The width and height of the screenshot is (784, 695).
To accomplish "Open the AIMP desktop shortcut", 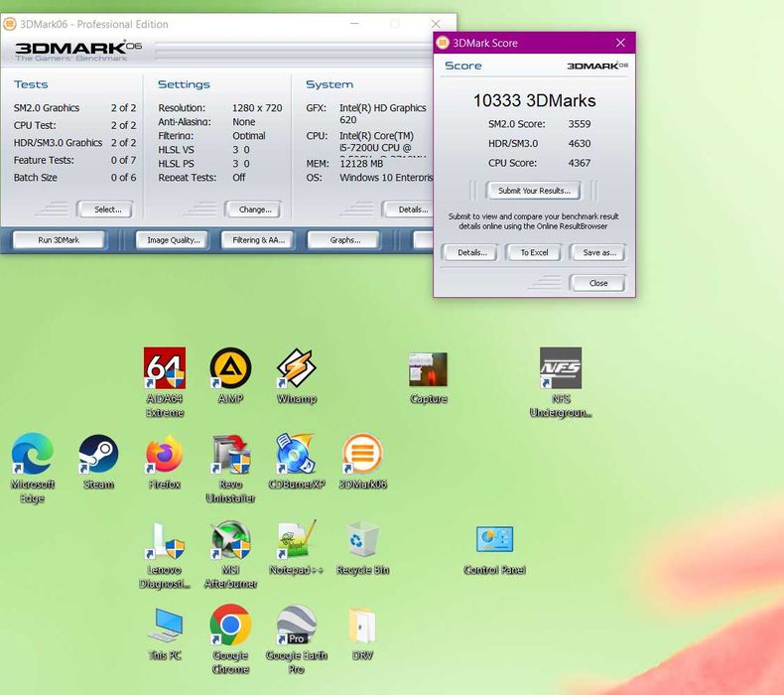I will (230, 375).
